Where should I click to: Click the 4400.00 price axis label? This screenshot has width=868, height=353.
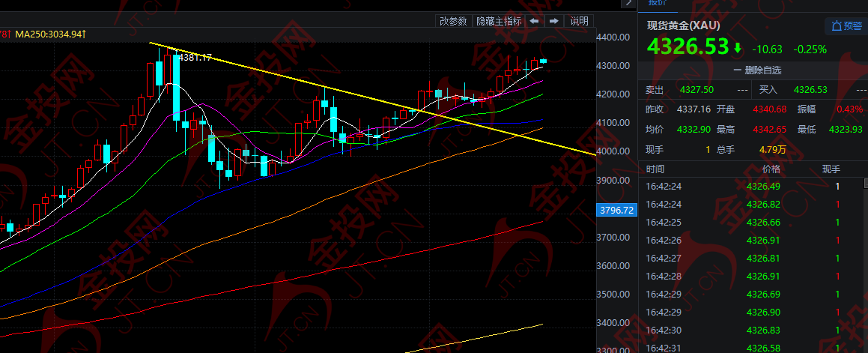pos(613,37)
